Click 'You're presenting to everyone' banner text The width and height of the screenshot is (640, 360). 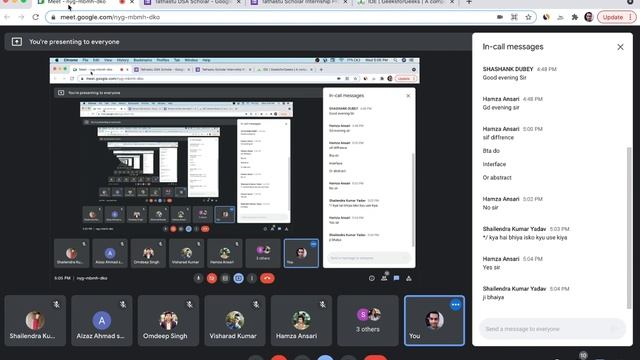tap(74, 42)
